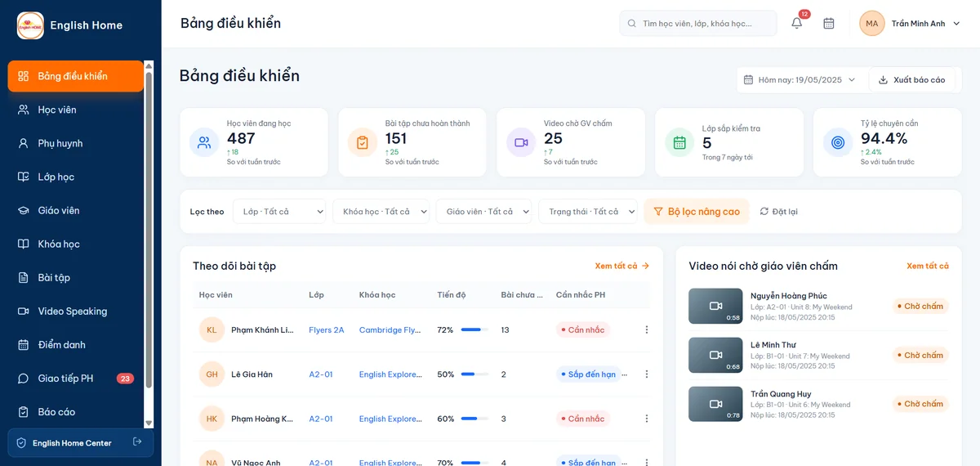Expand the Lớp · Tất cả filter dropdown

(x=279, y=212)
